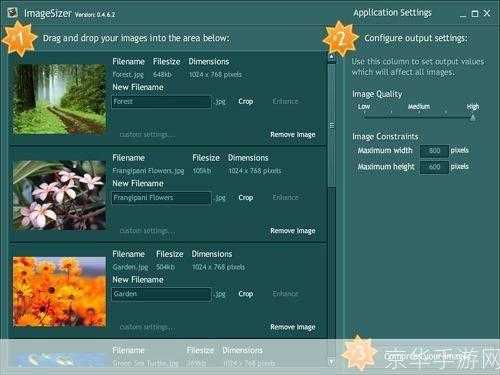Click the 105kb filesize value

click(x=202, y=171)
